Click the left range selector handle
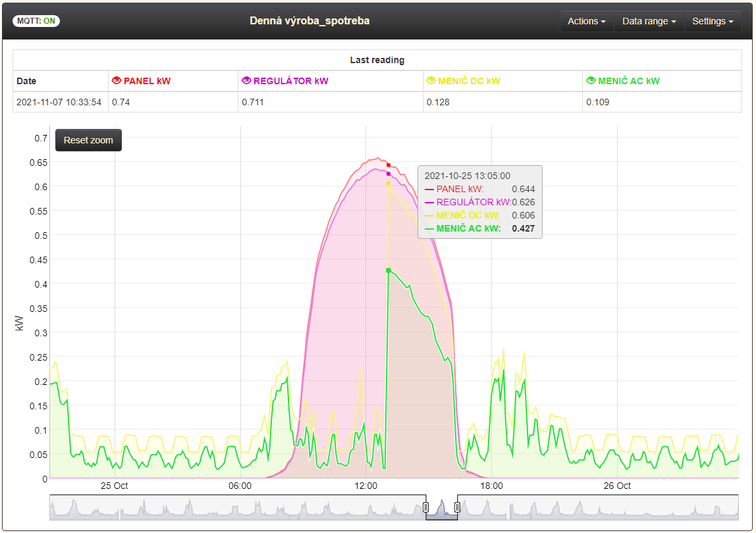The image size is (756, 533). (x=425, y=507)
